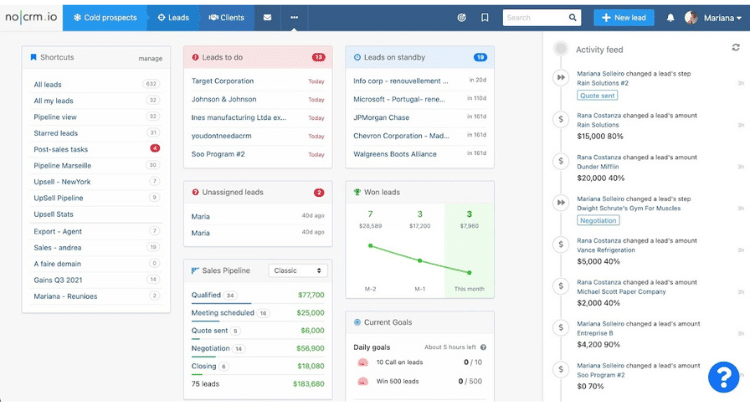
Task: Open the Cold prospects tab
Action: pos(105,18)
